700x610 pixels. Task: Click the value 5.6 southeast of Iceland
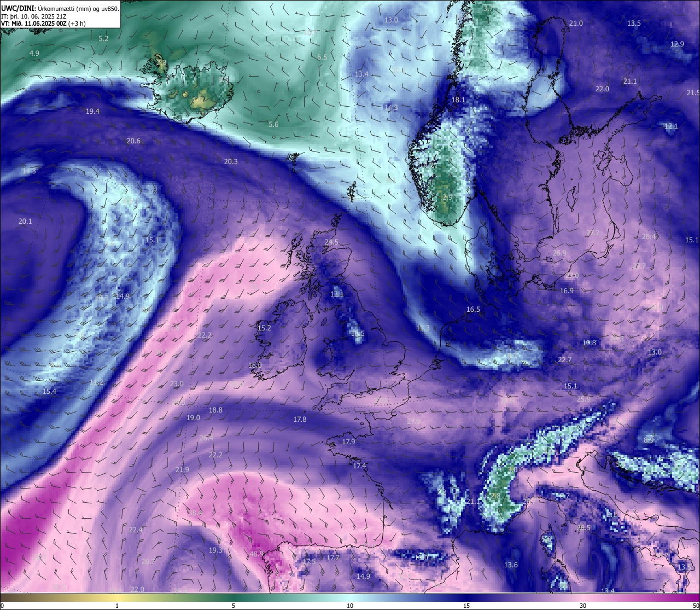point(273,125)
